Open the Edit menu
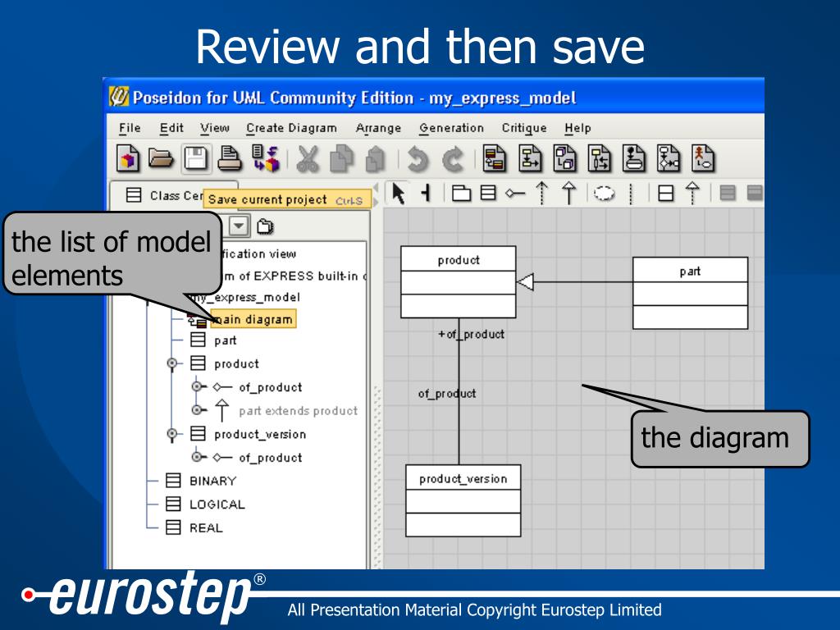Viewport: 840px width, 630px height. coord(171,128)
